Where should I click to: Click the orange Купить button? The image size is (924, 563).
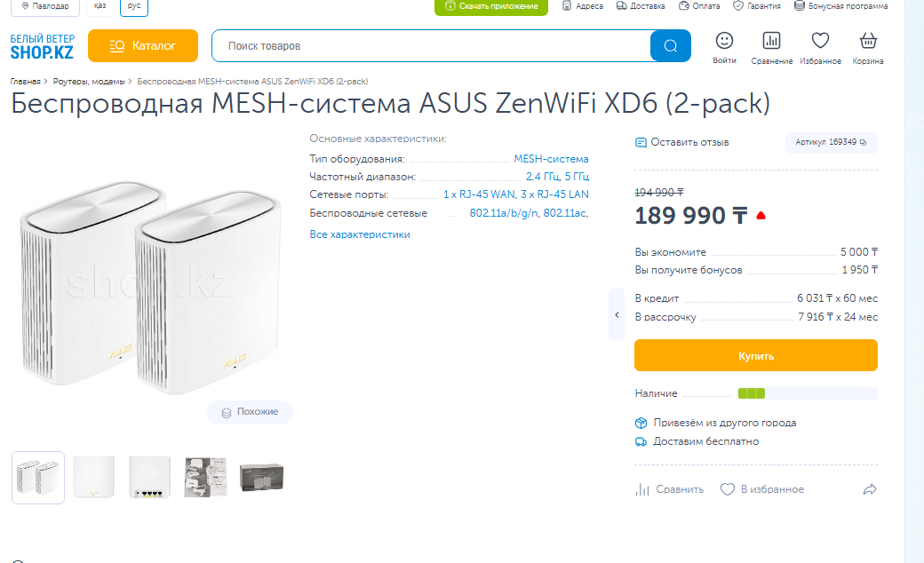point(755,355)
